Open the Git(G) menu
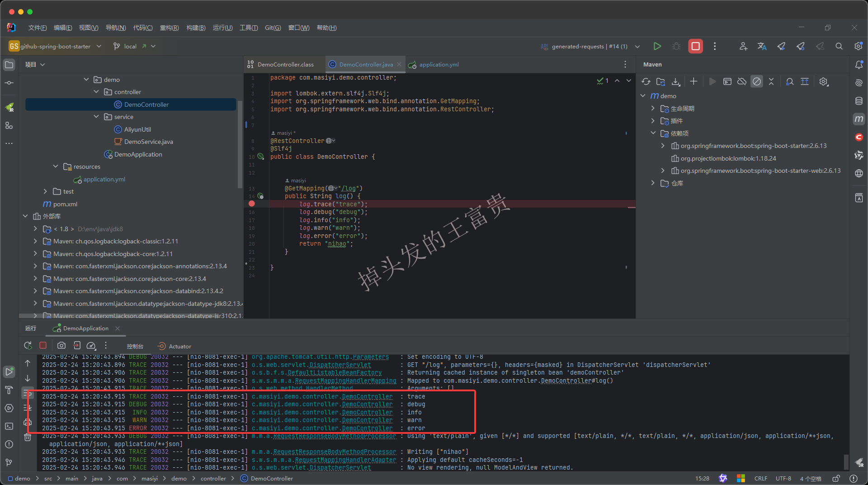 (273, 28)
